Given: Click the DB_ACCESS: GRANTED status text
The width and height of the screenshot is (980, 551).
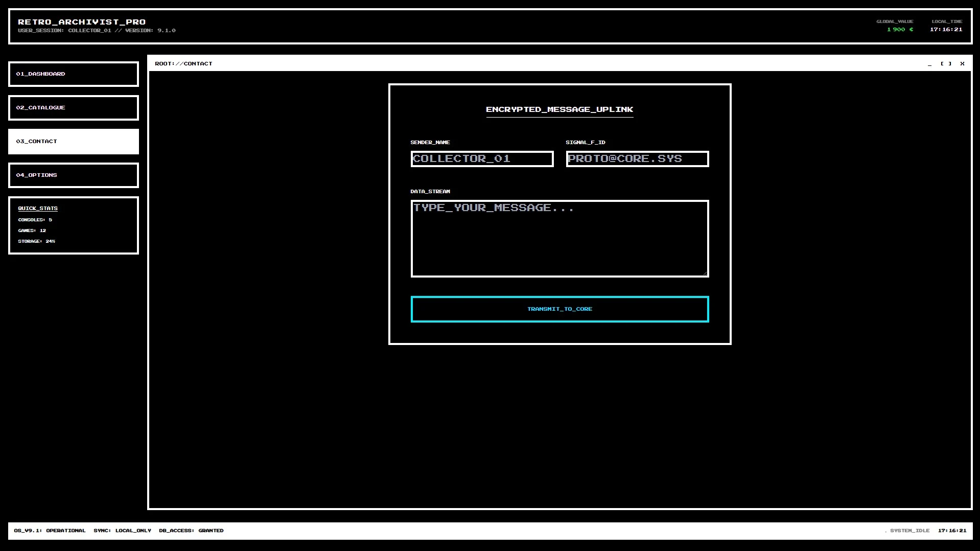Looking at the screenshot, I should [x=191, y=531].
